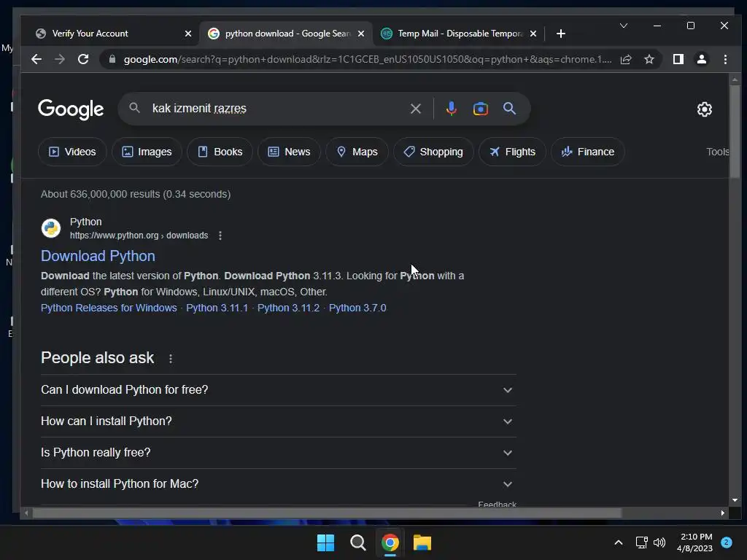Open the Chrome profile menu

click(x=702, y=59)
